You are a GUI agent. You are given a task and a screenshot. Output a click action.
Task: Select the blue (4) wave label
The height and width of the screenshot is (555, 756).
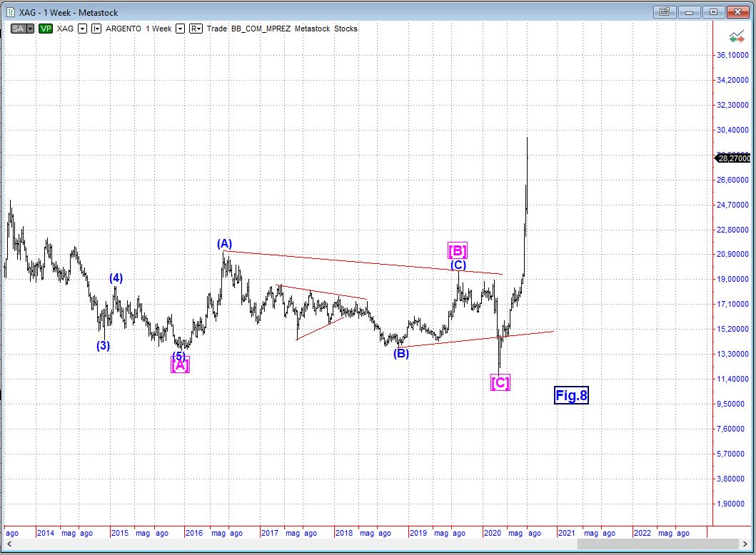116,278
